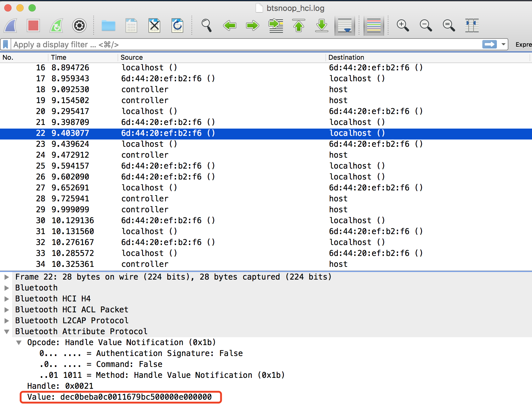Select packet 17 at time 8.959343
This screenshot has height=410, width=532.
click(266, 79)
